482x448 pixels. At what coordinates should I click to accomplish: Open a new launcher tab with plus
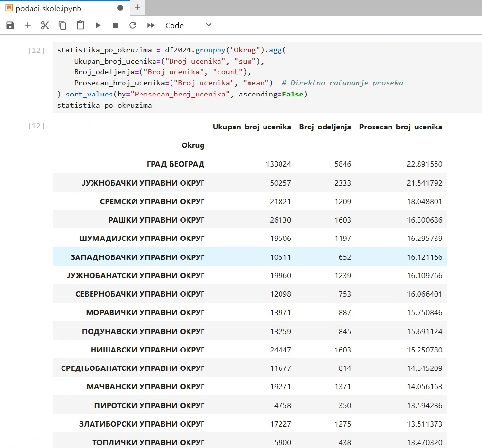pos(138,8)
